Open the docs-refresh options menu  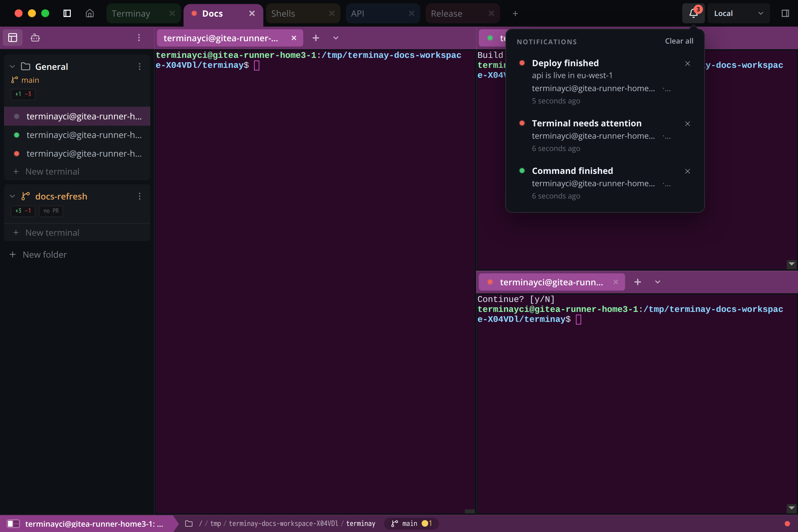[139, 196]
